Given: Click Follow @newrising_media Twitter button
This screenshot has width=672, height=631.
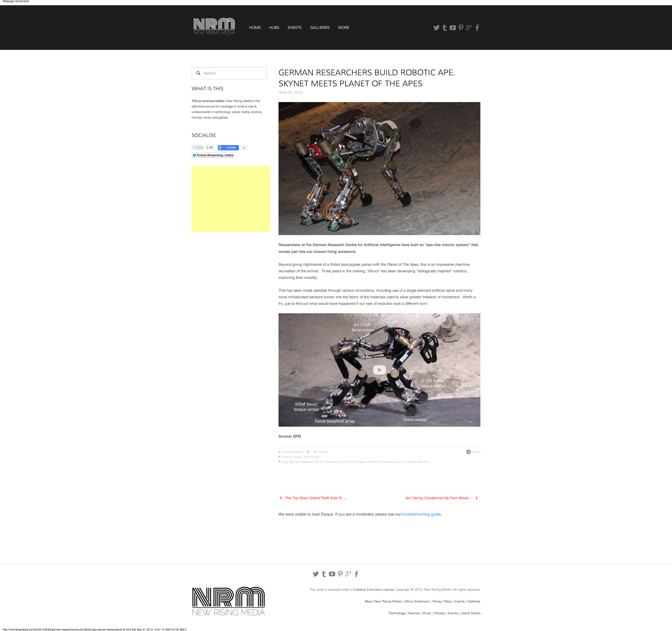Looking at the screenshot, I should (213, 155).
